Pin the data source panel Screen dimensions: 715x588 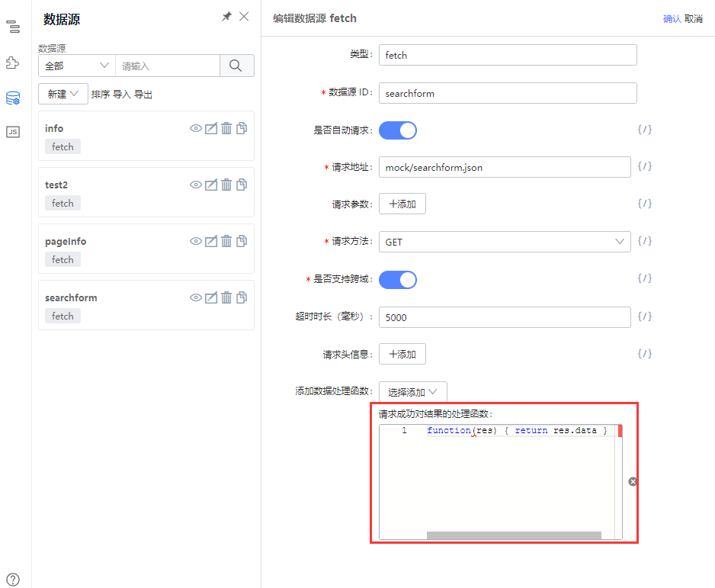226,17
